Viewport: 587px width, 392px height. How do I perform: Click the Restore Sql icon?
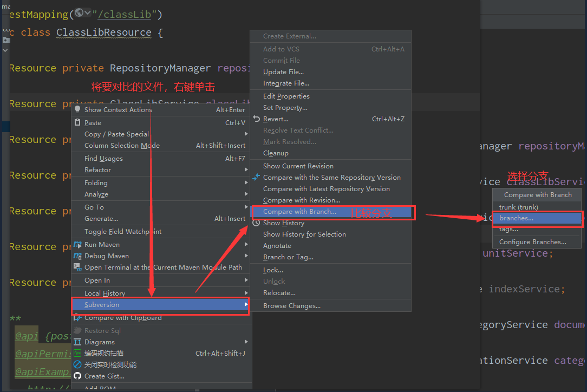click(x=77, y=331)
